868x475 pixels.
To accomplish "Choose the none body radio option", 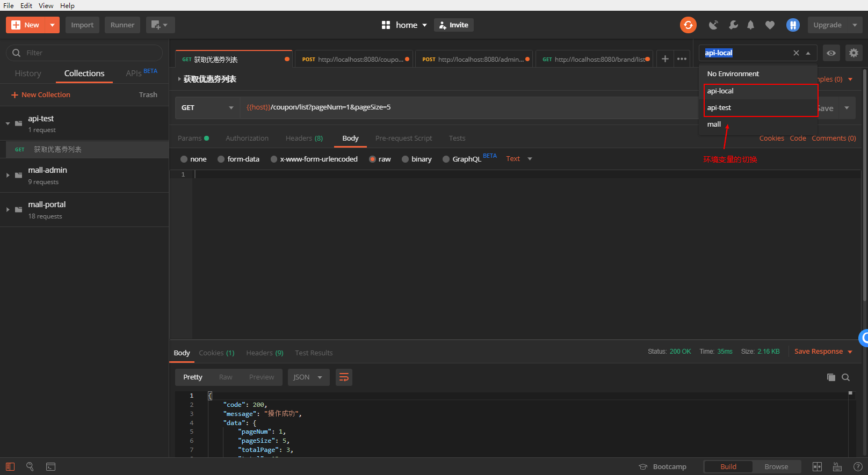I will point(193,159).
